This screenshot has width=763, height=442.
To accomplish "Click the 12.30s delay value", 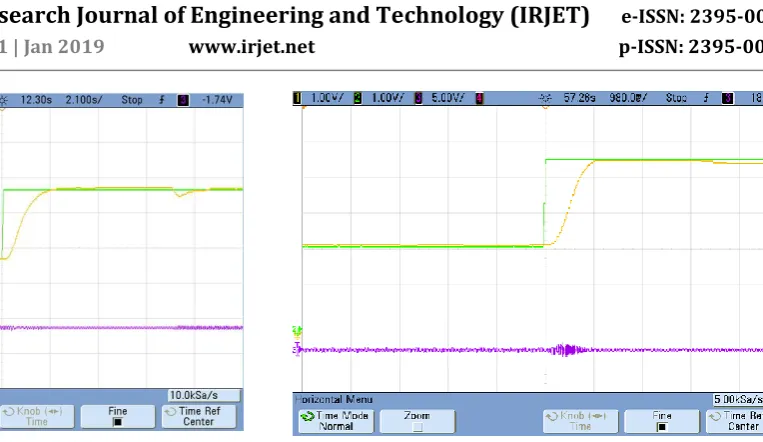I will [x=36, y=100].
